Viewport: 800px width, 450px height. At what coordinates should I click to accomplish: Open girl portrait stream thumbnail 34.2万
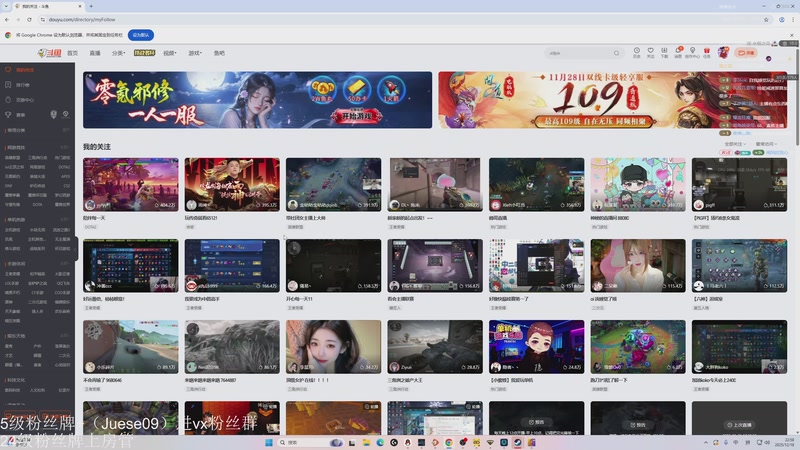(x=333, y=346)
